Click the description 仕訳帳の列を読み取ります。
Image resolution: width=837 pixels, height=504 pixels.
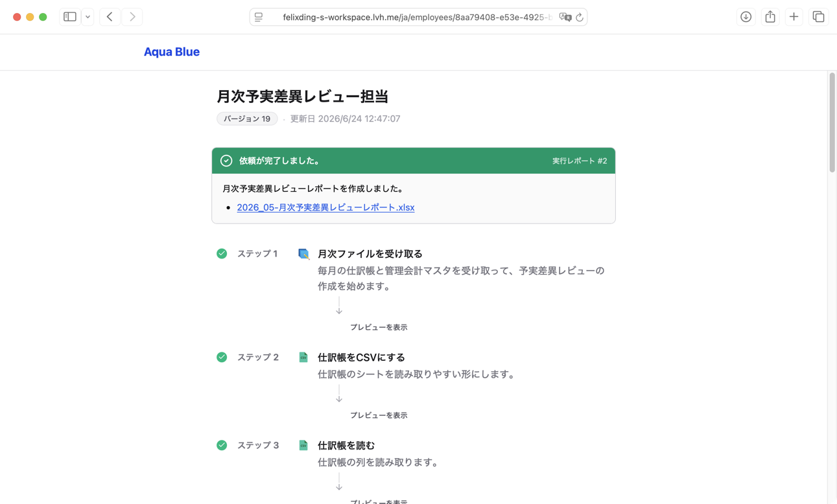click(x=379, y=463)
